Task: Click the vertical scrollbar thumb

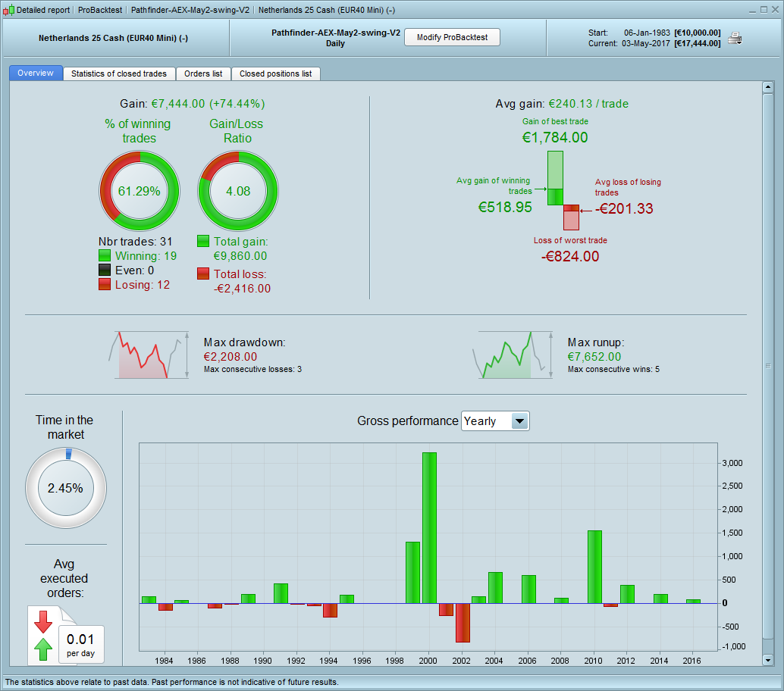Action: [768, 366]
